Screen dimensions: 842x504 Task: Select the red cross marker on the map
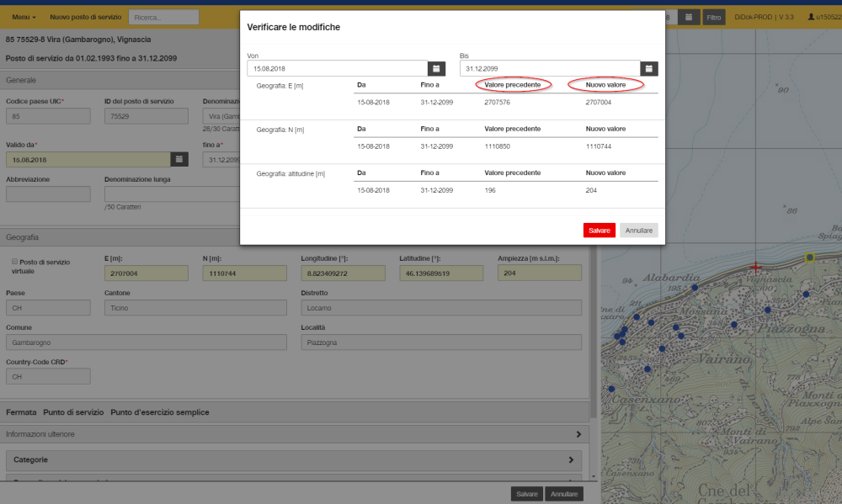755,267
